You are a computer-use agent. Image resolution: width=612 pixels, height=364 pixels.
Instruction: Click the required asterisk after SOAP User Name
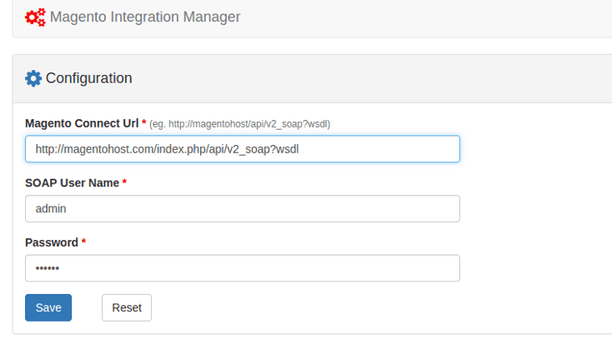click(124, 182)
